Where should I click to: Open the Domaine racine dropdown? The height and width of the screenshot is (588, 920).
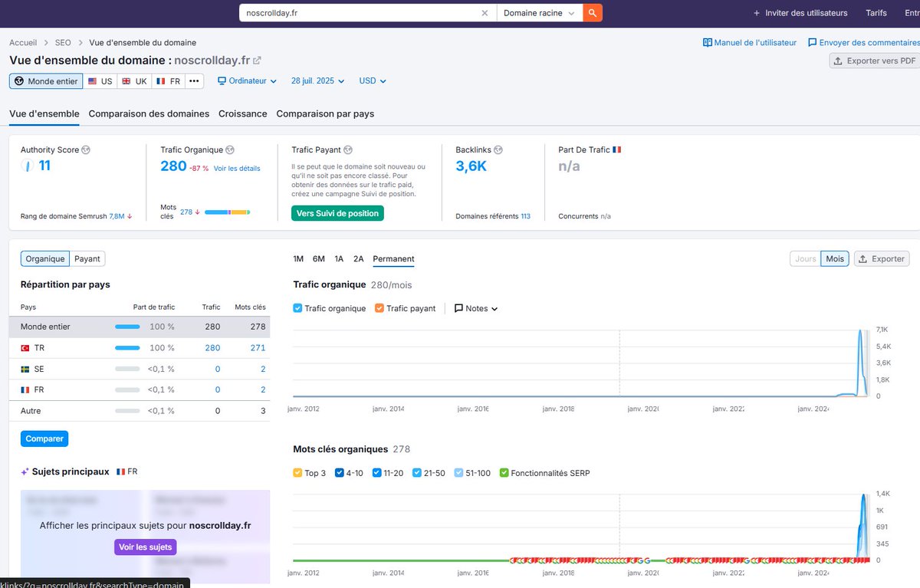540,13
